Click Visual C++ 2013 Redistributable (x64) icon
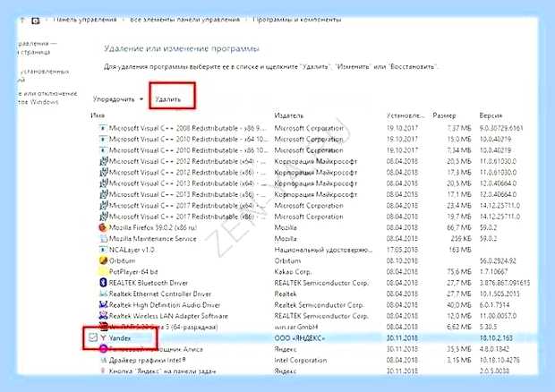This screenshot has height=392, width=555. (103, 183)
